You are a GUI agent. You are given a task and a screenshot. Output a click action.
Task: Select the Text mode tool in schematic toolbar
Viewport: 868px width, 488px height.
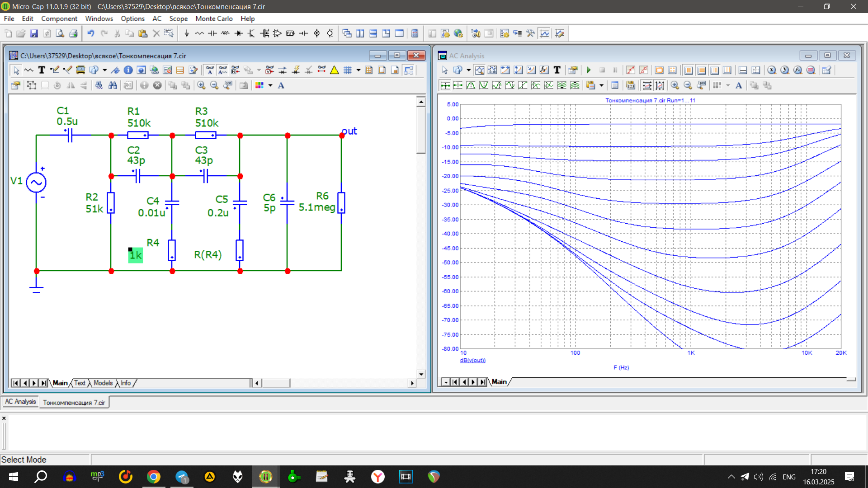pos(42,70)
